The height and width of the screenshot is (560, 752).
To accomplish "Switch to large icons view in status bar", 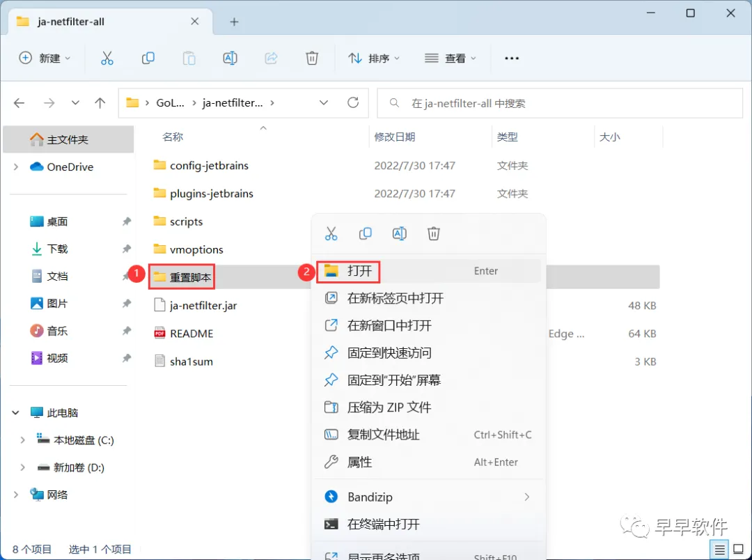I will coord(739,549).
